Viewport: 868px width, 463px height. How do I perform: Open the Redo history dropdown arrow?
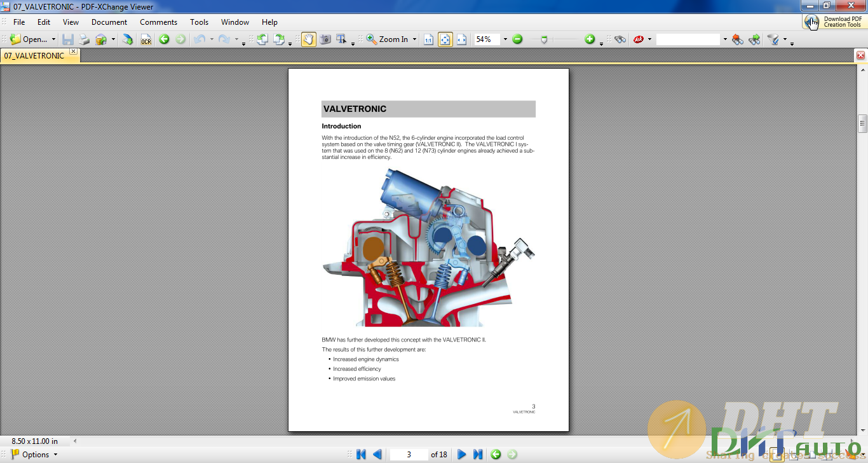pos(236,39)
